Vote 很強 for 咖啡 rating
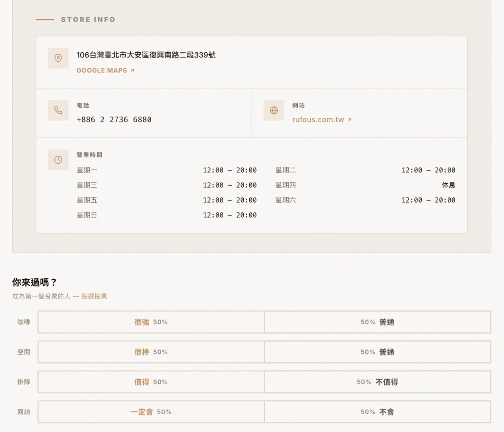Viewport: 504px width, 432px height. (x=150, y=322)
